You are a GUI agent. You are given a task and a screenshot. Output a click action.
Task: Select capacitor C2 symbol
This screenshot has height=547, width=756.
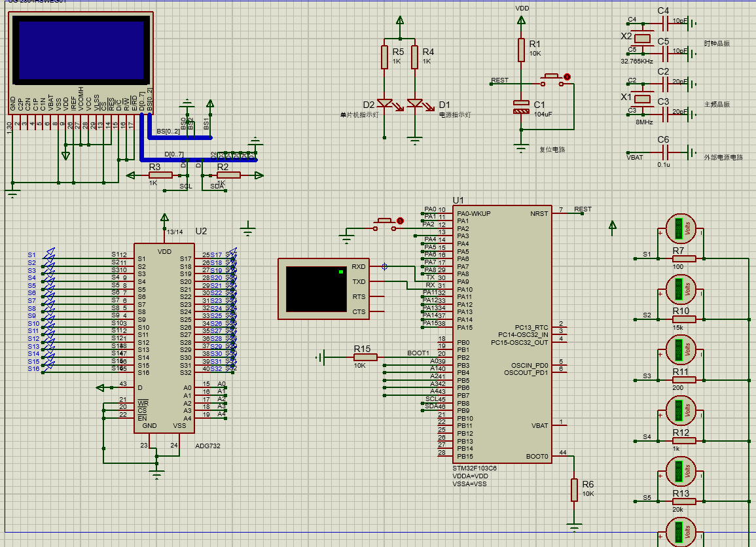coord(666,84)
